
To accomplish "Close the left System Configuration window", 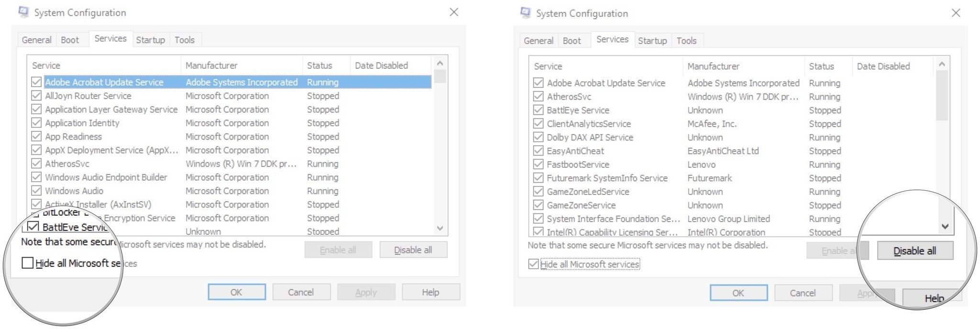I will [x=454, y=12].
